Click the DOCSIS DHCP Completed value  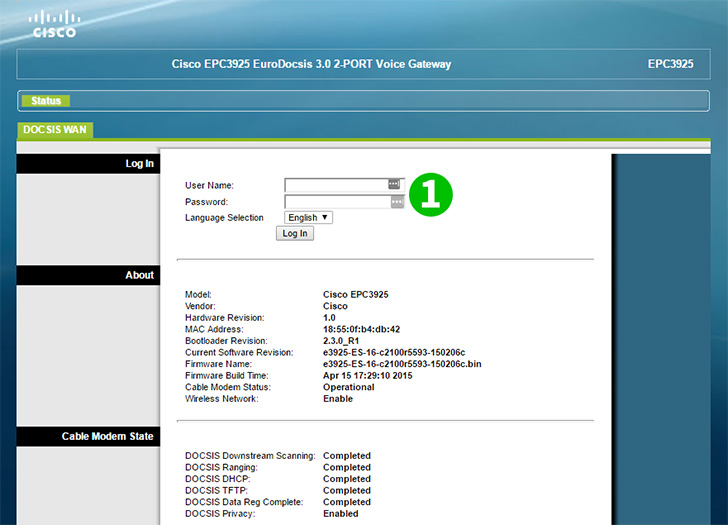pyautogui.click(x=347, y=479)
